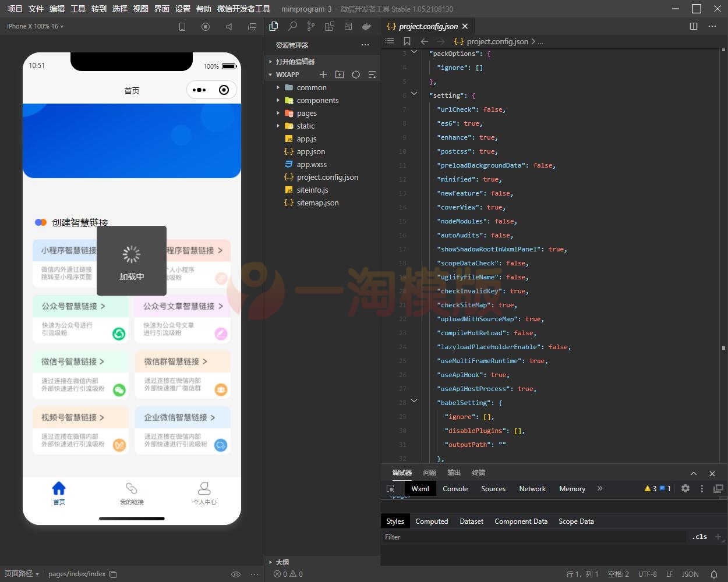This screenshot has width=728, height=582.
Task: Open the Search view in the activity bar
Action: point(292,26)
